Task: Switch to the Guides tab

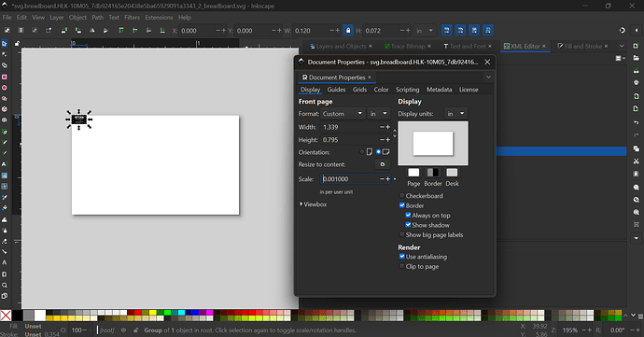Action: pyautogui.click(x=336, y=90)
